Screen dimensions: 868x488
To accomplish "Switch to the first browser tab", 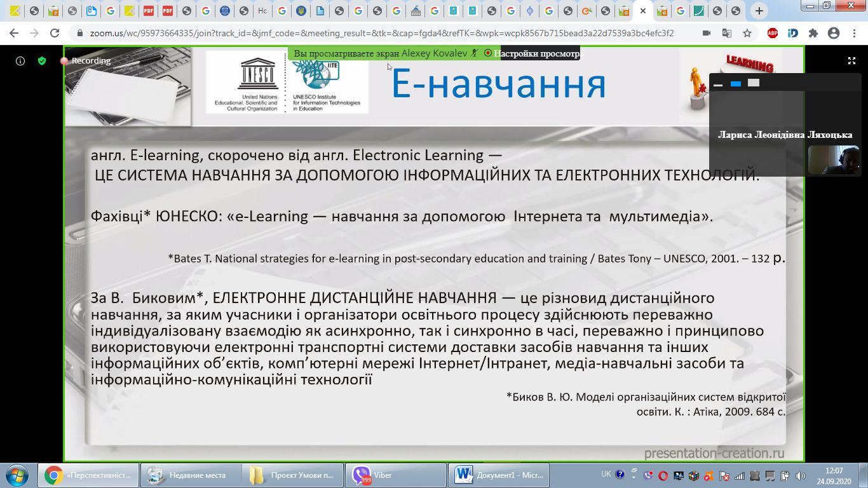I will 15,11.
